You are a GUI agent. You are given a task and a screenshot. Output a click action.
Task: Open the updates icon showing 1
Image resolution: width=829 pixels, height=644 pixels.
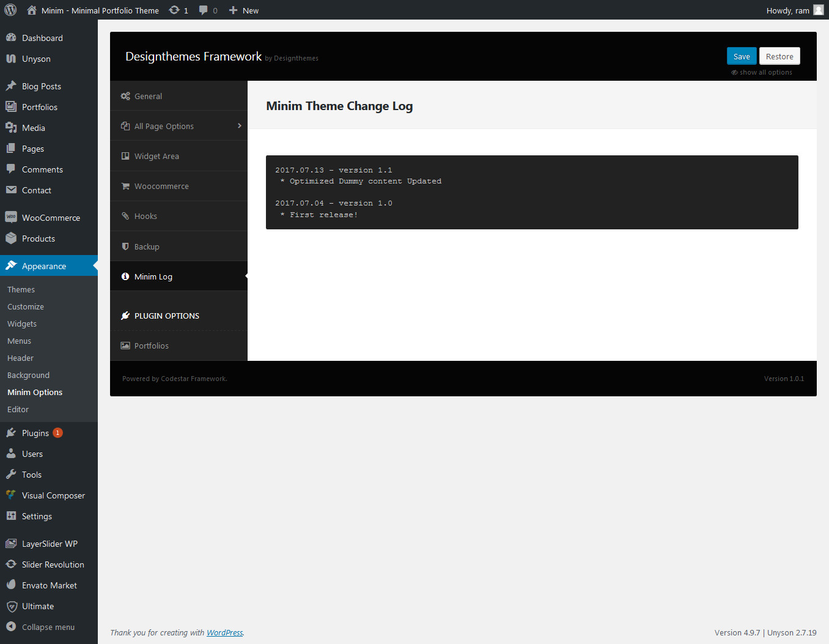pyautogui.click(x=174, y=10)
